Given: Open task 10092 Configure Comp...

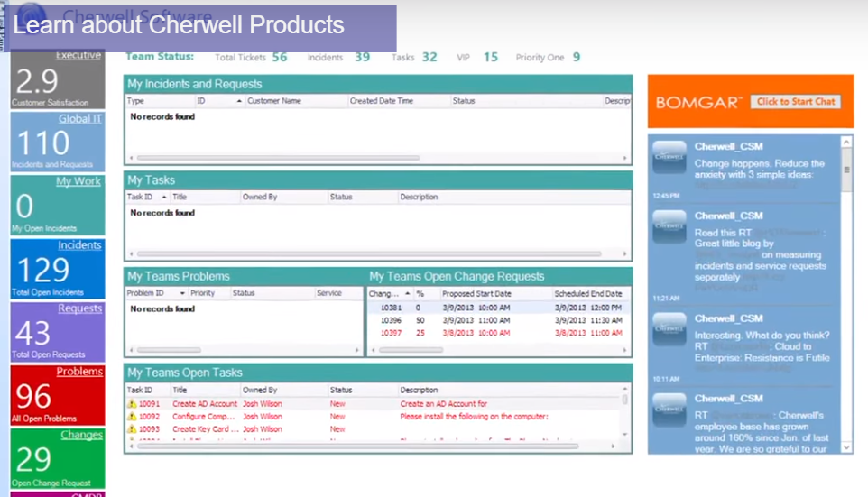Looking at the screenshot, I should point(374,416).
